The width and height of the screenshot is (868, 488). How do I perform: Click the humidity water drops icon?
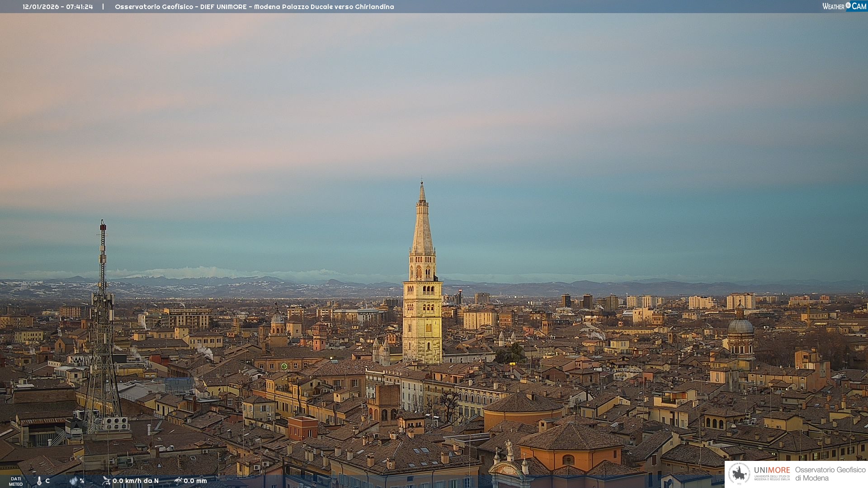(73, 481)
